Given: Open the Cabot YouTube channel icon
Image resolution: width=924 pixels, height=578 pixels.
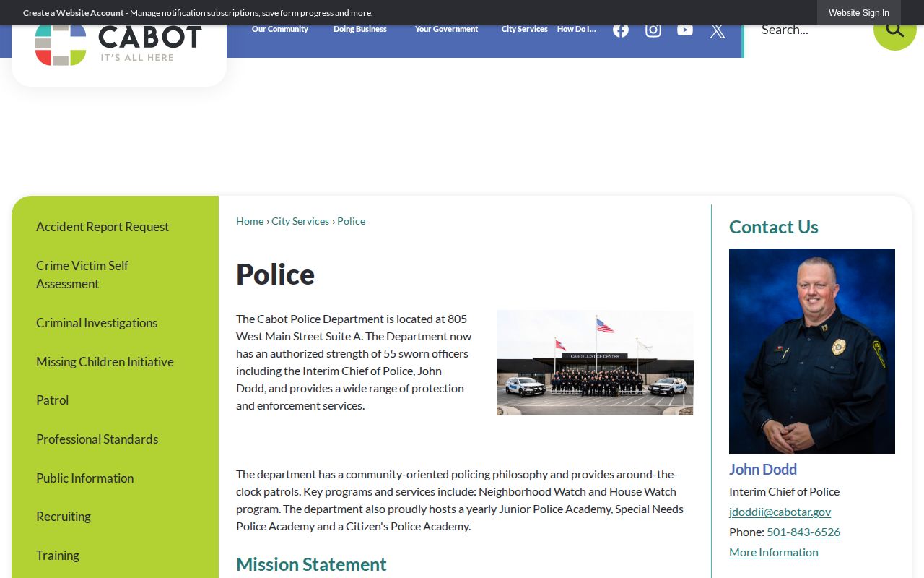Looking at the screenshot, I should pyautogui.click(x=685, y=30).
